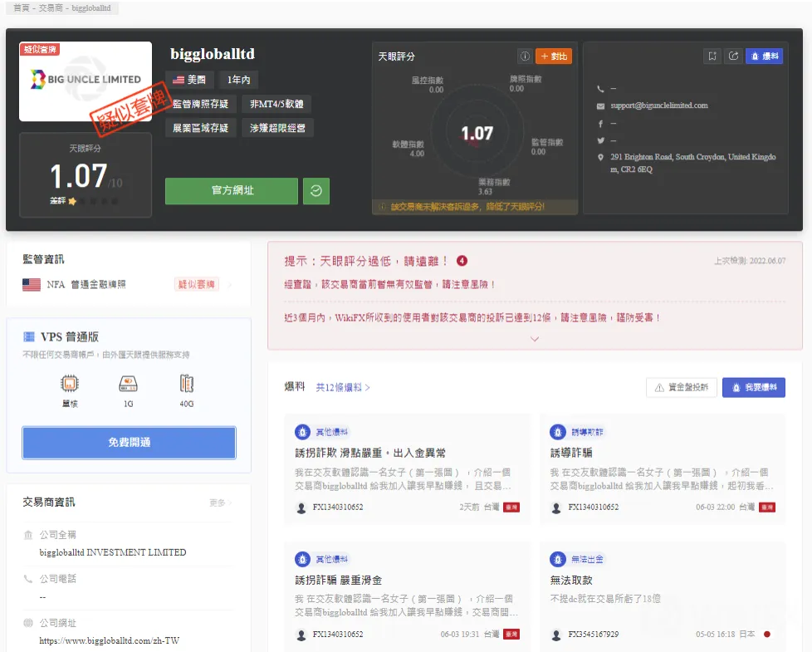Image resolution: width=812 pixels, height=652 pixels.
Task: Click the info icon beside 天眼評分
Action: [x=525, y=56]
